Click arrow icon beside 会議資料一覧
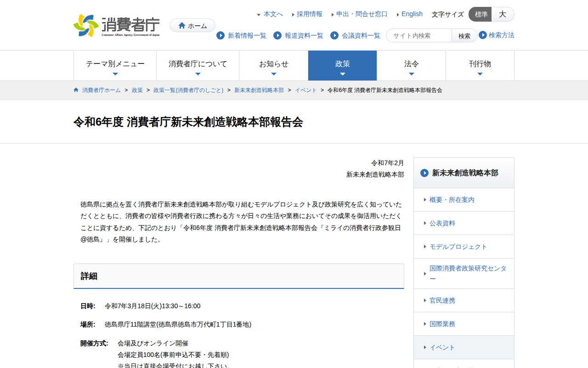Viewport: 588px width, 368px height. [334, 35]
